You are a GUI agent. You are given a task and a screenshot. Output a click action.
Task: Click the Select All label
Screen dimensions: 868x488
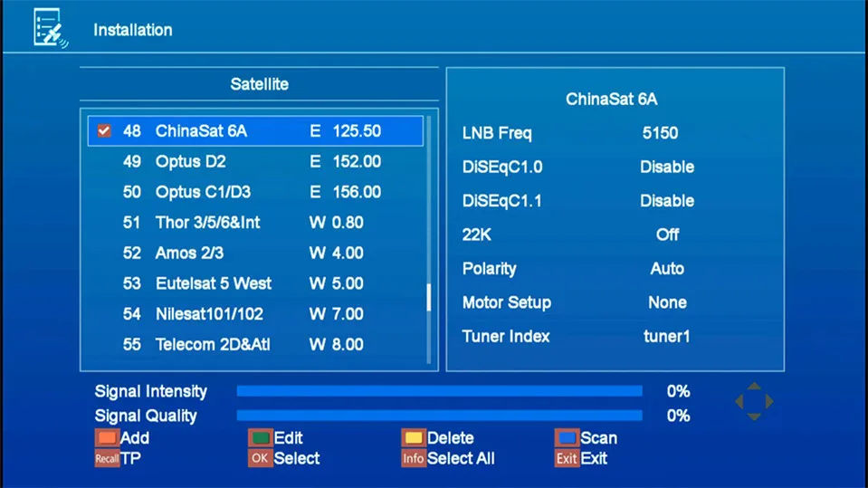point(461,459)
